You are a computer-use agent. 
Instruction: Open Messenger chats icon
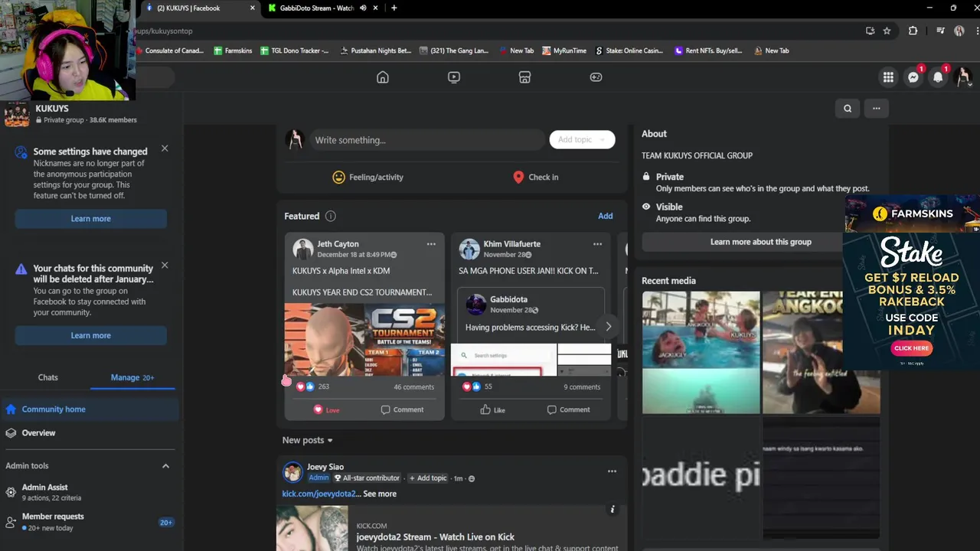[x=913, y=77]
